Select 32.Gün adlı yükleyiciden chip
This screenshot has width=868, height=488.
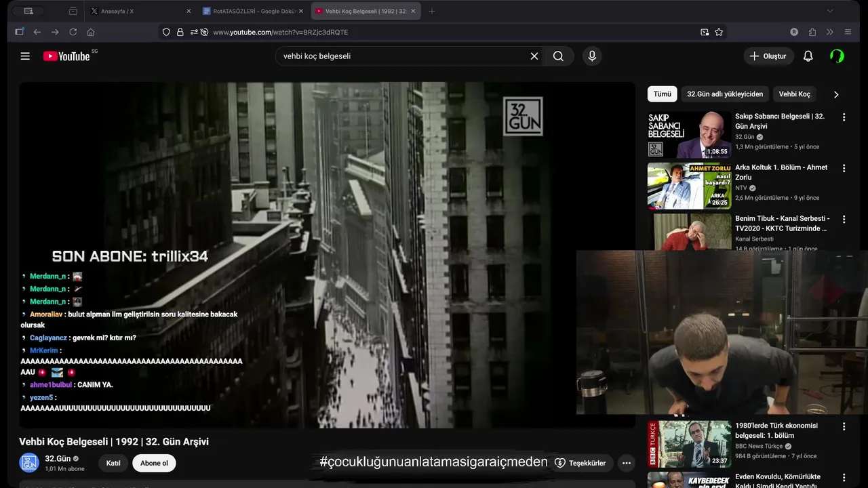725,94
